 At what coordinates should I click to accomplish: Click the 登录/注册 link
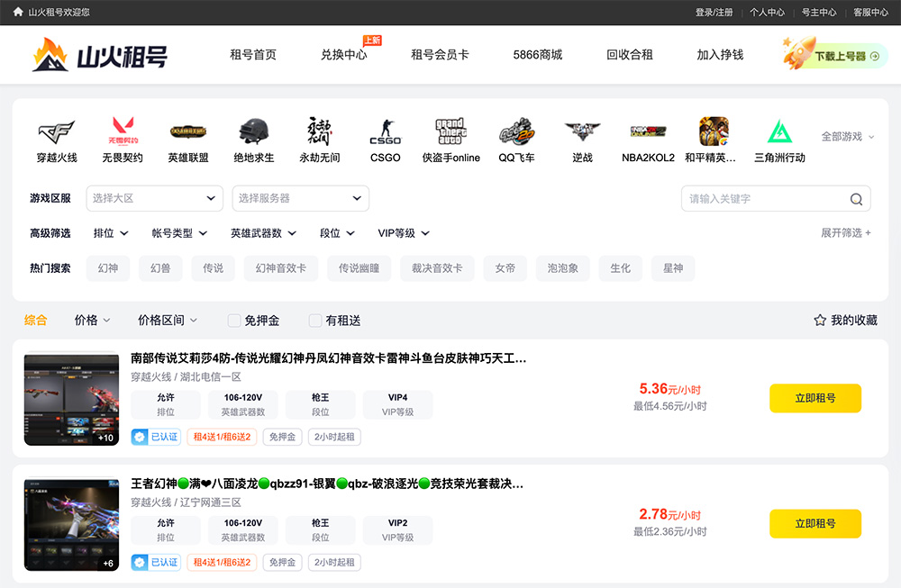(714, 12)
